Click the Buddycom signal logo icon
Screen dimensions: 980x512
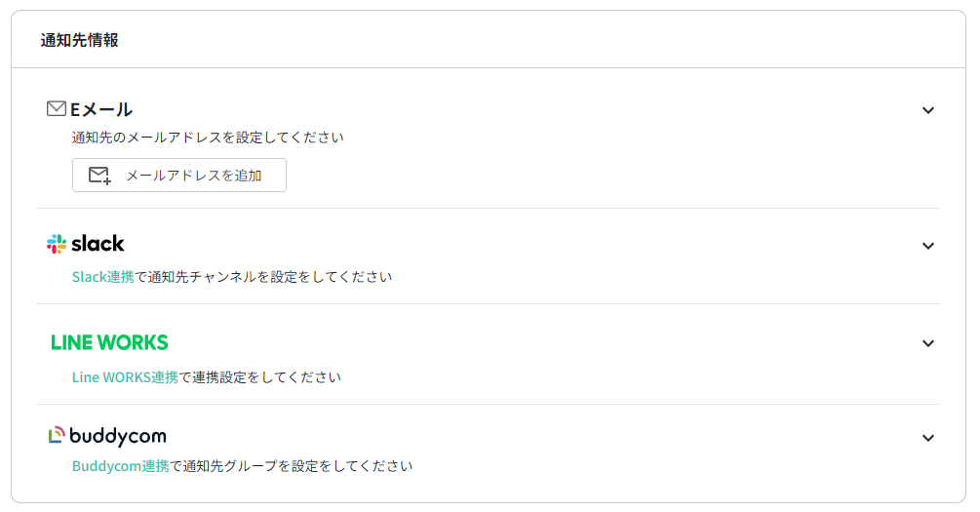[x=57, y=436]
